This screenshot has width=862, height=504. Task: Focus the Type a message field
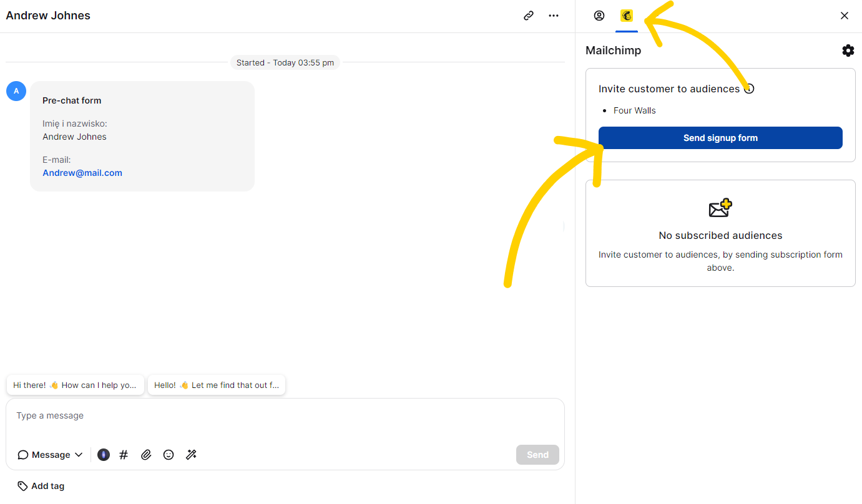coord(285,416)
